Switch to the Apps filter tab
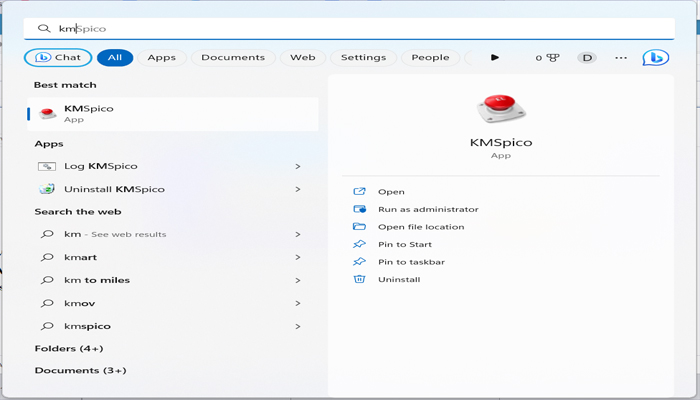This screenshot has width=700, height=400. pyautogui.click(x=161, y=58)
